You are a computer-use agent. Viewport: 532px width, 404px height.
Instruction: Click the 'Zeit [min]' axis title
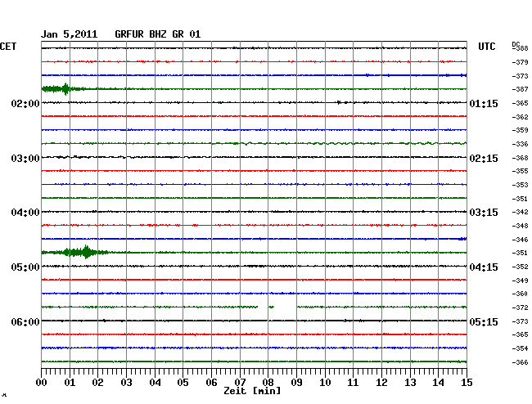[x=252, y=391]
